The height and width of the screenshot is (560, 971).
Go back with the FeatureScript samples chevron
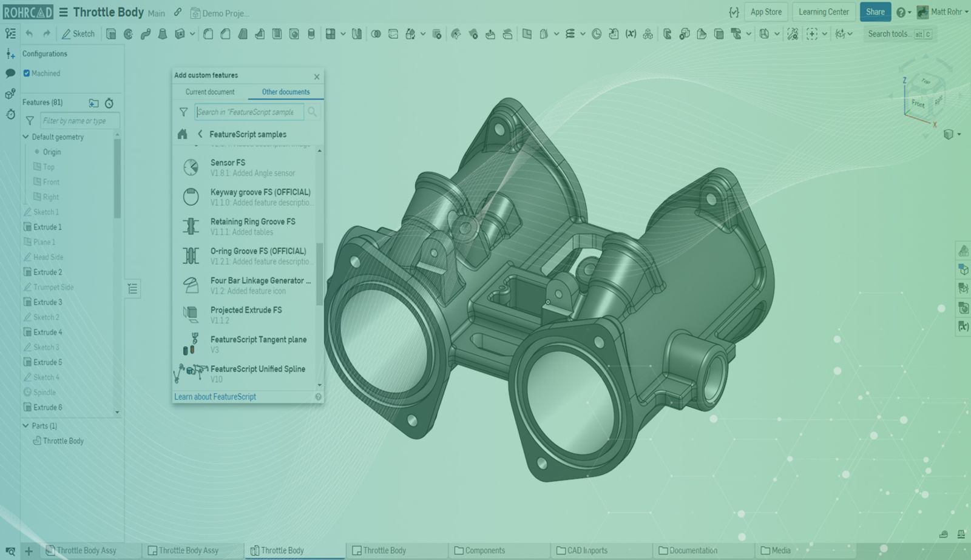point(200,134)
